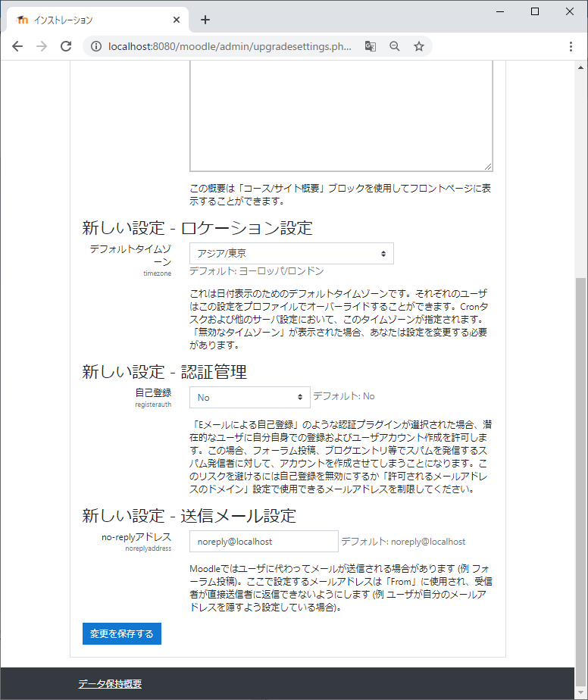Viewport: 588px width, 700px height.
Task: Open the データ保持概要 link
Action: click(110, 684)
